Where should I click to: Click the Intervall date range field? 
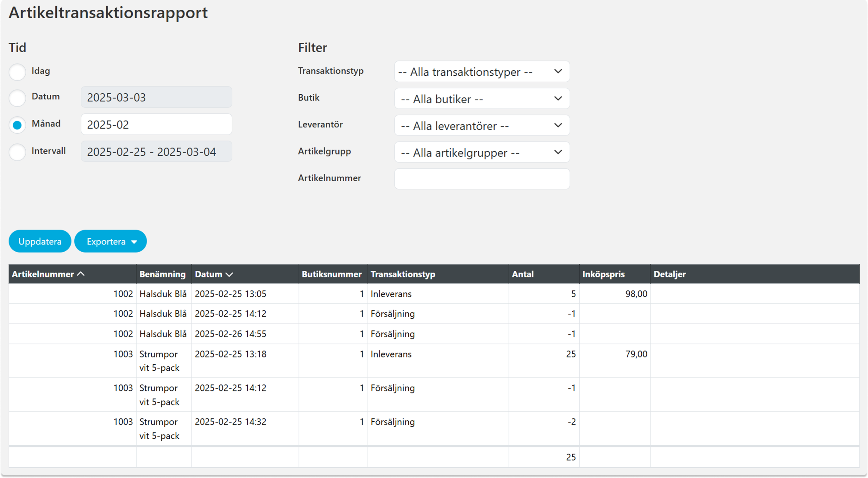[x=156, y=152]
